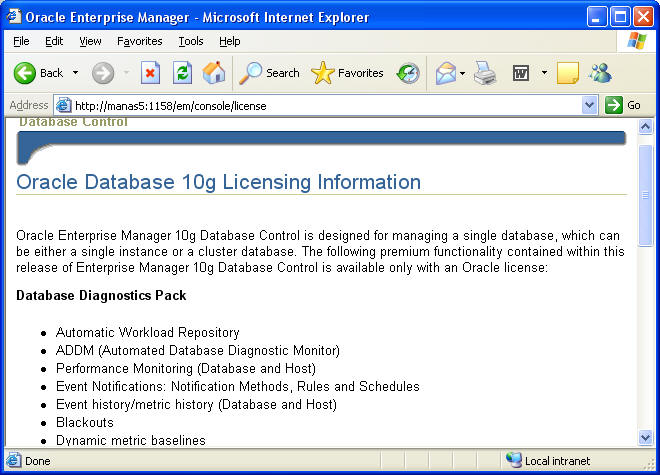660x475 pixels.
Task: Expand the Edit with Word dropdown arrow
Action: pos(544,73)
